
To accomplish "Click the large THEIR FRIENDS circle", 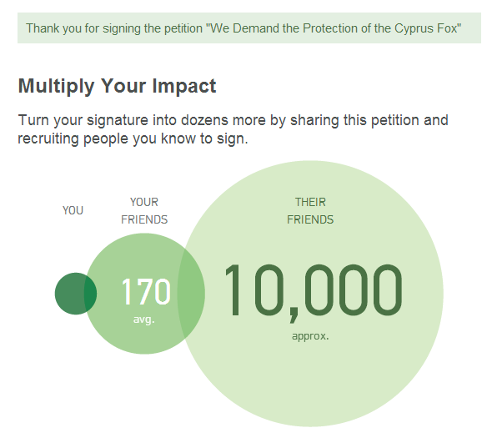I will point(310,294).
